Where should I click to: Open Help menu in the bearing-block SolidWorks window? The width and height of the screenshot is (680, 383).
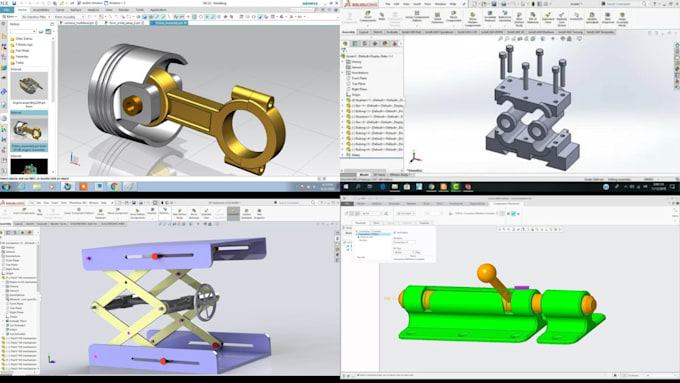[453, 4]
